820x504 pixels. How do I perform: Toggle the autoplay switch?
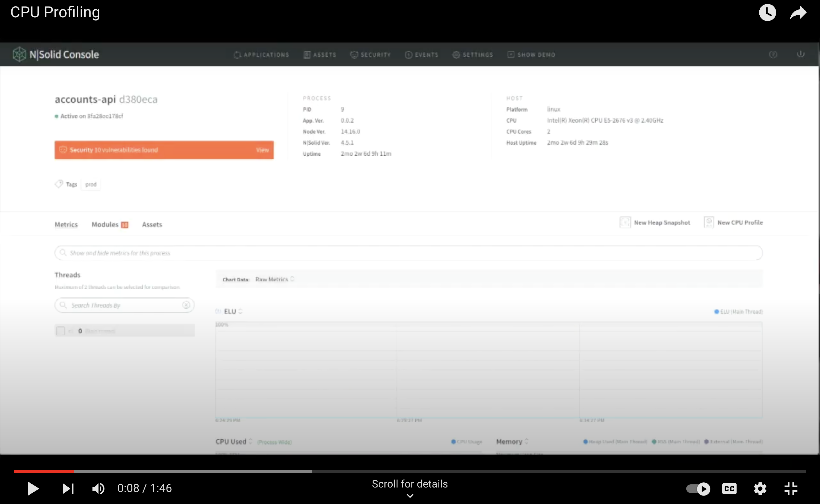coord(698,489)
